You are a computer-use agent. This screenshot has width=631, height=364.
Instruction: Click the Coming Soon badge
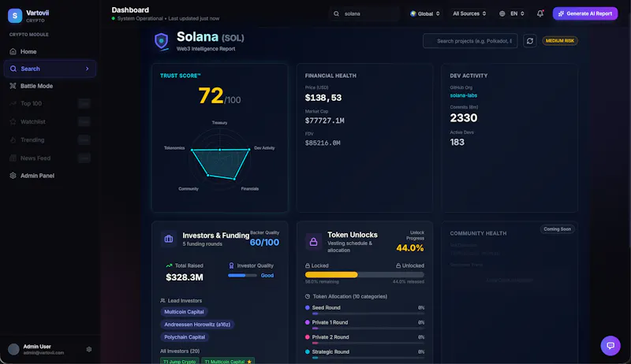(x=558, y=229)
